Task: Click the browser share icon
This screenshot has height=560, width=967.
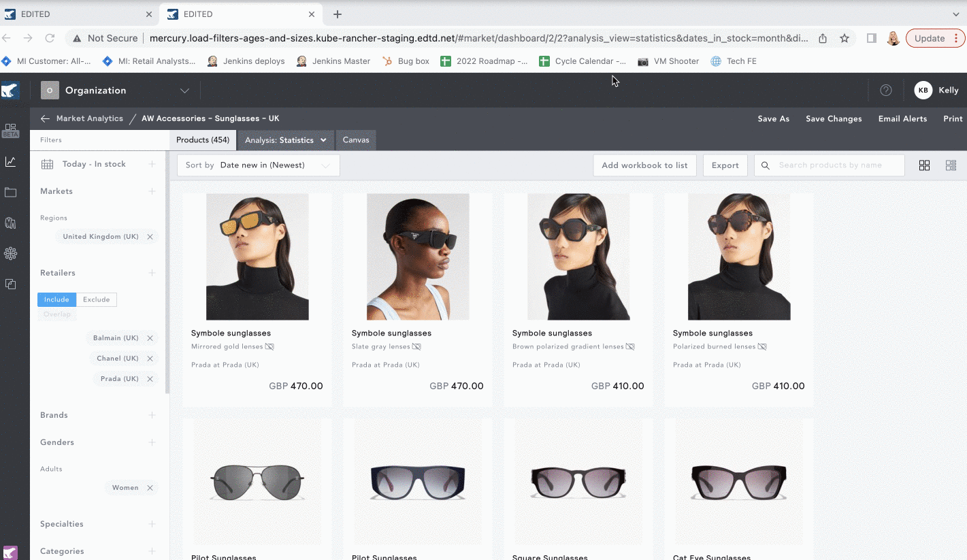Action: click(823, 38)
